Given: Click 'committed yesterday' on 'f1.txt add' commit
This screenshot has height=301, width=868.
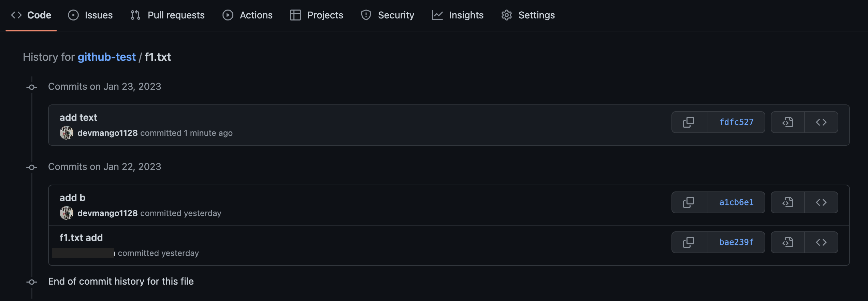Looking at the screenshot, I should (158, 253).
